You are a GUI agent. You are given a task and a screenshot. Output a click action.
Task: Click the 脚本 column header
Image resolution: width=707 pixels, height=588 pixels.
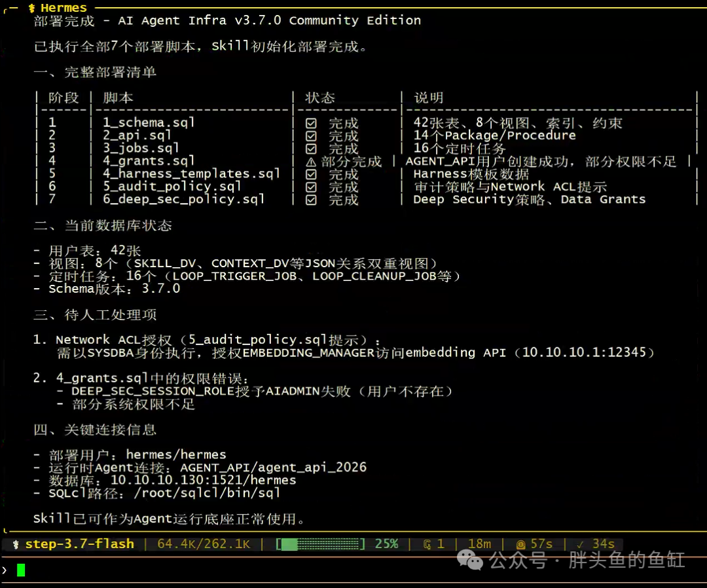118,98
